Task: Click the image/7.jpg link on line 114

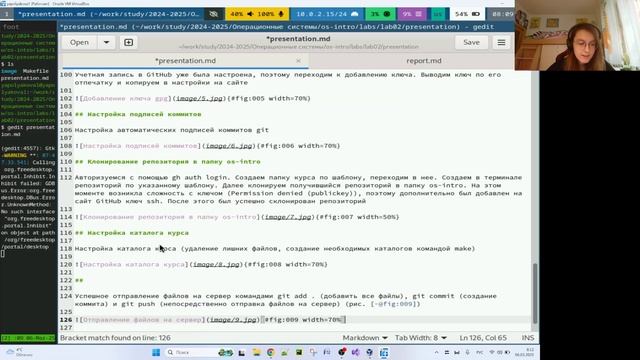Action: pyautogui.click(x=288, y=217)
